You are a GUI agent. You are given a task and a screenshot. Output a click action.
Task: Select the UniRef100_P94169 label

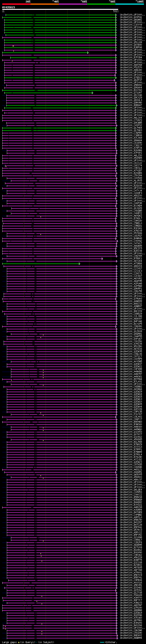131,595
